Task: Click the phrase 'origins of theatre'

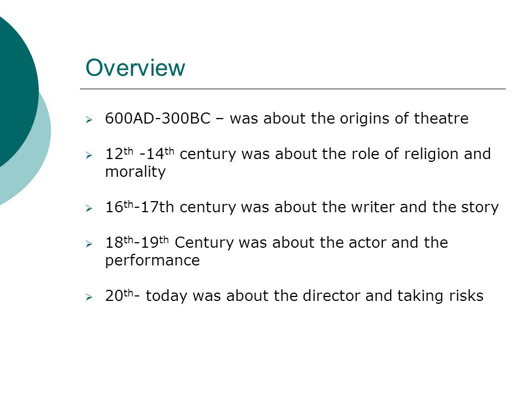Action: tap(404, 119)
